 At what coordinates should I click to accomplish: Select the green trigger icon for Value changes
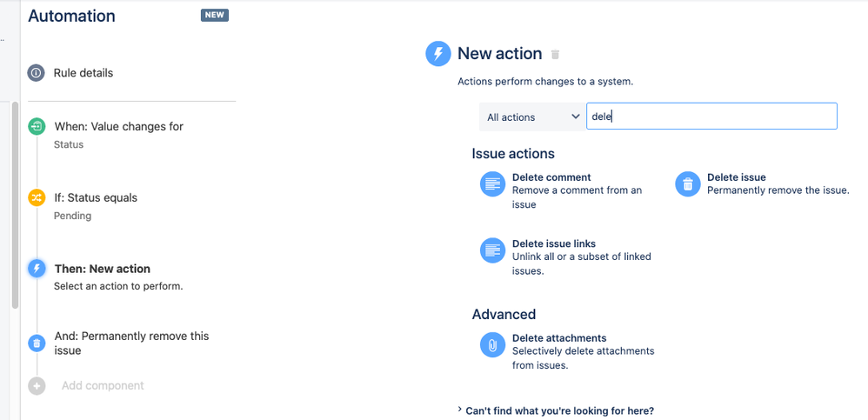(37, 126)
